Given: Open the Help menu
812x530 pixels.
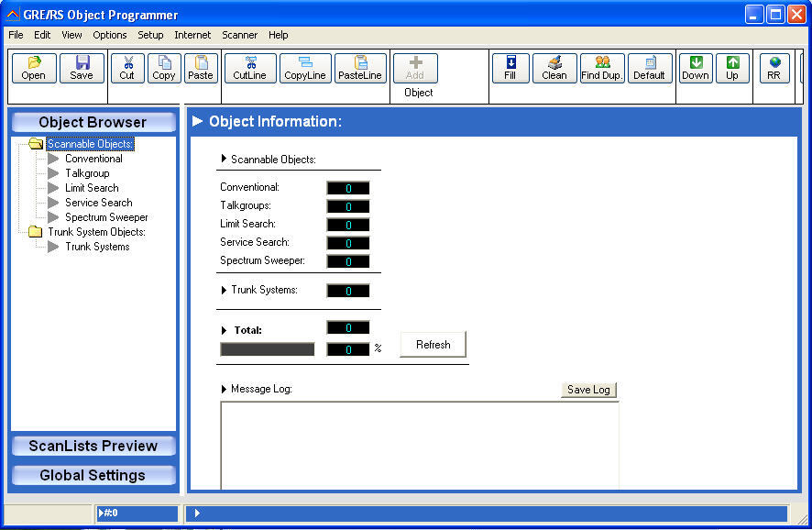Looking at the screenshot, I should click(278, 35).
